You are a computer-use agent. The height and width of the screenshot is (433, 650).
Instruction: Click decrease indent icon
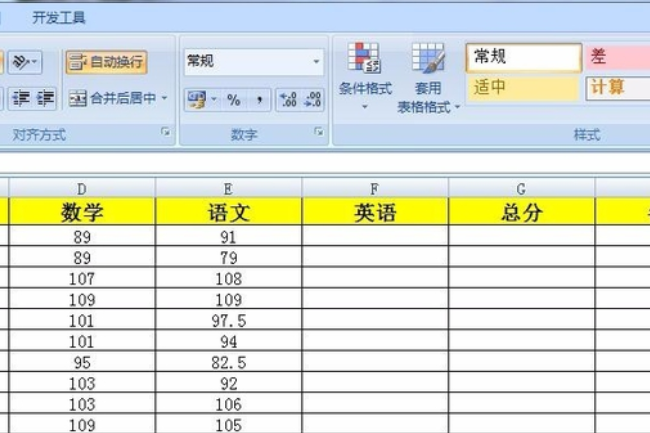point(21,99)
